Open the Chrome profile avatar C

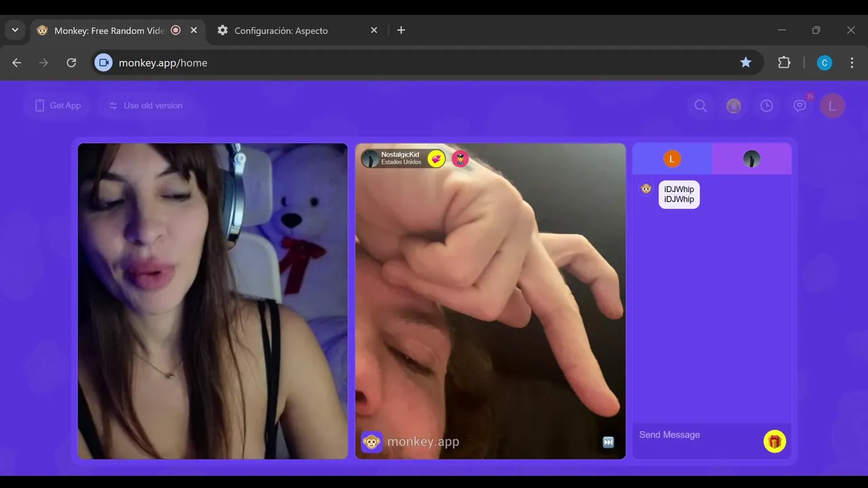point(825,63)
